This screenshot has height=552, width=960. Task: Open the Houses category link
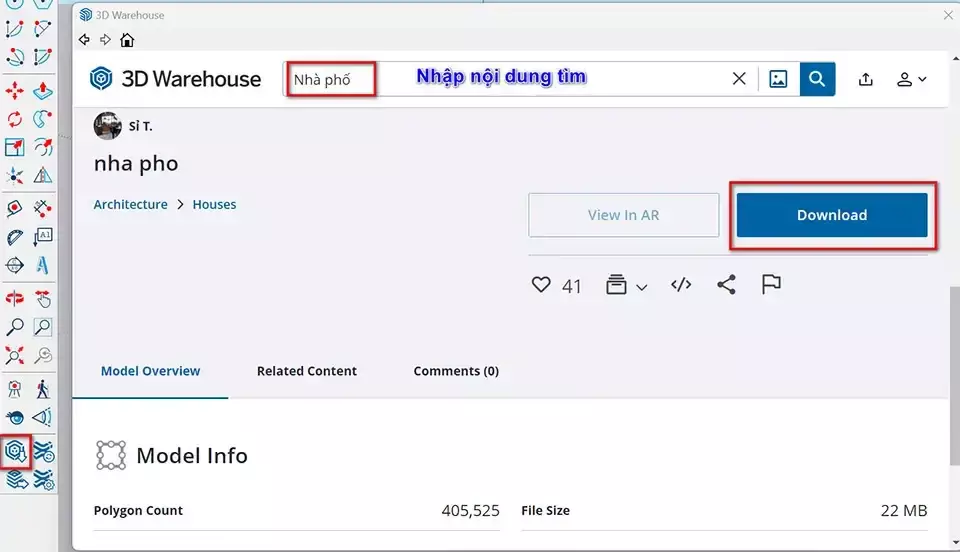pyautogui.click(x=214, y=204)
